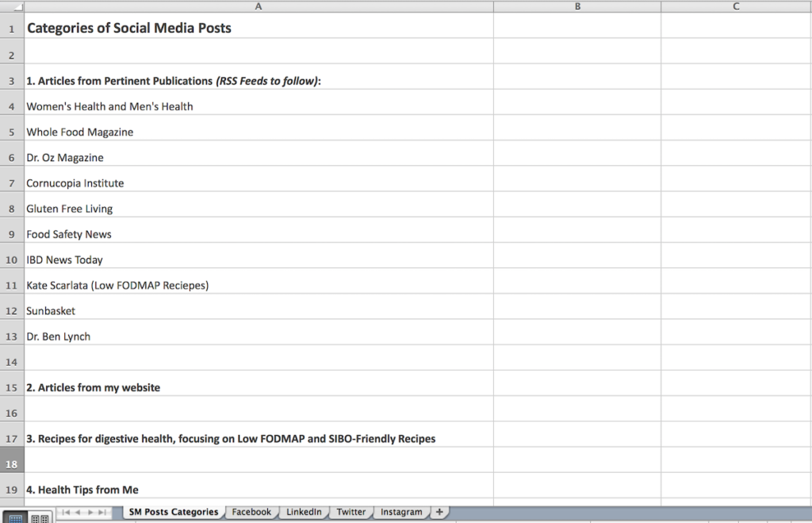This screenshot has height=523, width=812.
Task: Switch to the Facebook sheet tab
Action: click(251, 512)
